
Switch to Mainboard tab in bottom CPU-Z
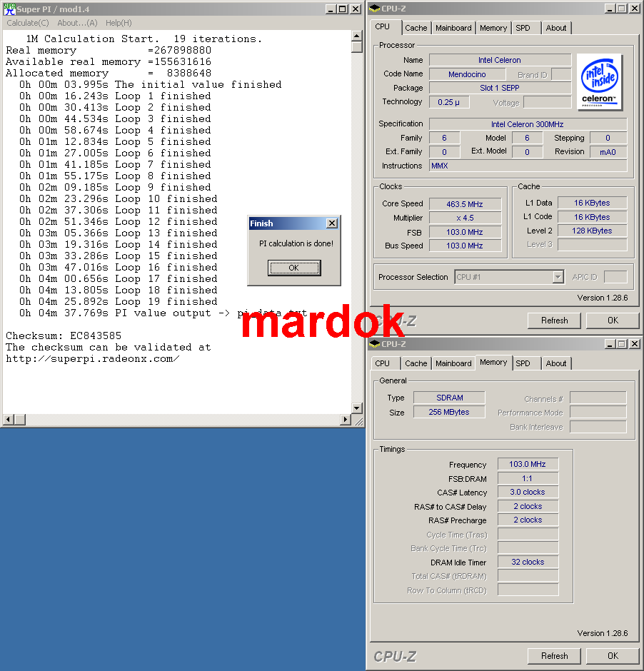click(x=453, y=364)
